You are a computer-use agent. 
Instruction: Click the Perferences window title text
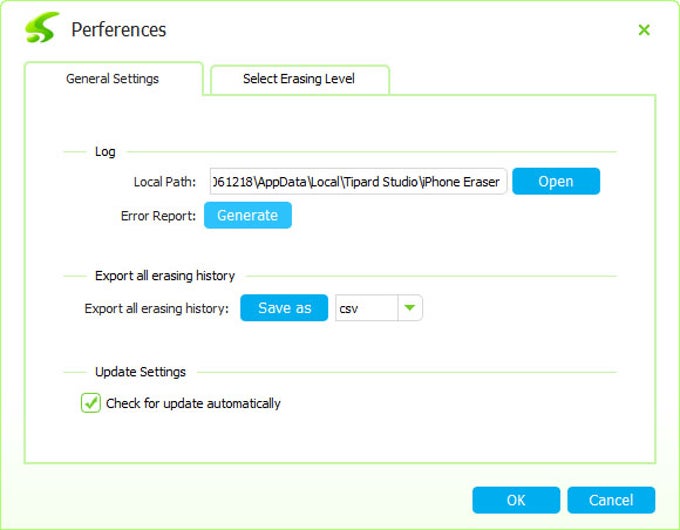pyautogui.click(x=118, y=30)
